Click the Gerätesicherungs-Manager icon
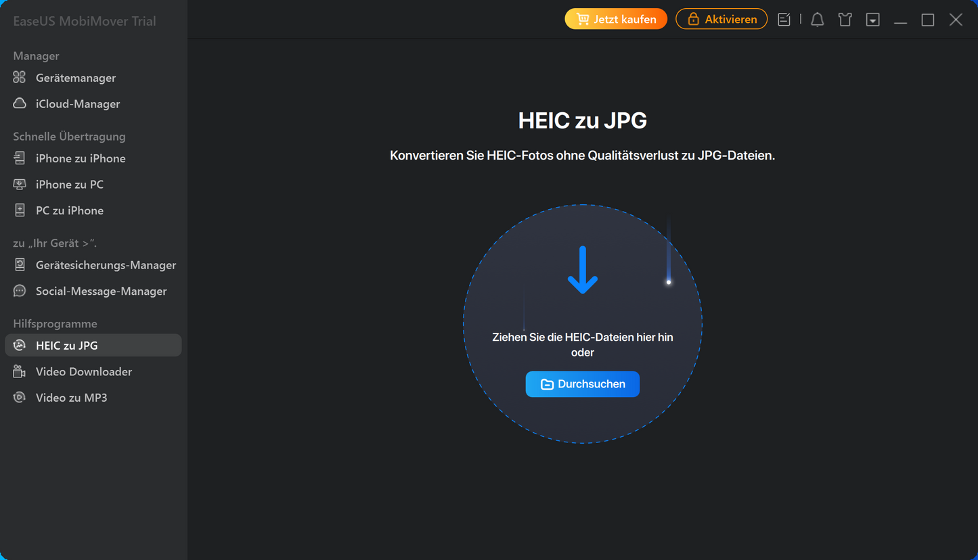This screenshot has width=978, height=560. tap(20, 265)
